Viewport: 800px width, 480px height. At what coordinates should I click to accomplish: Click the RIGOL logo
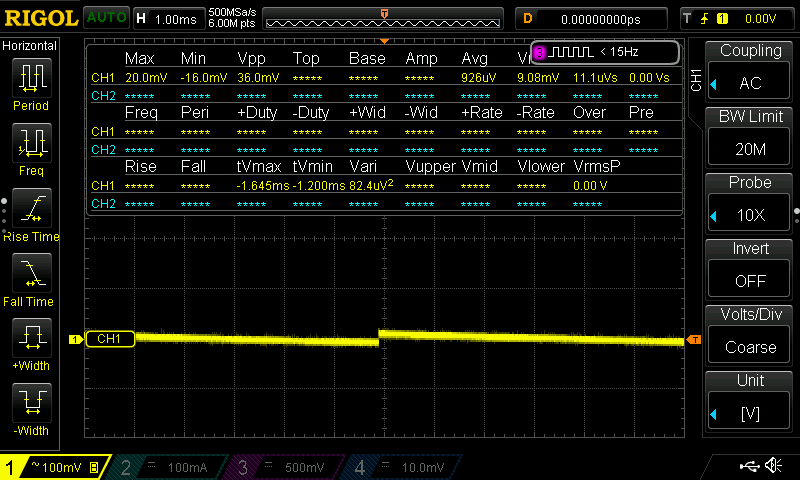[x=41, y=18]
